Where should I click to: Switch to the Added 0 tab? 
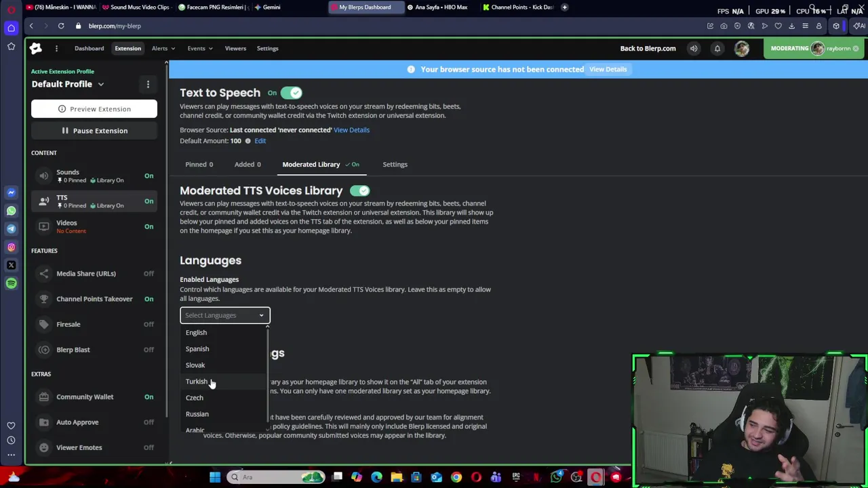(248, 165)
